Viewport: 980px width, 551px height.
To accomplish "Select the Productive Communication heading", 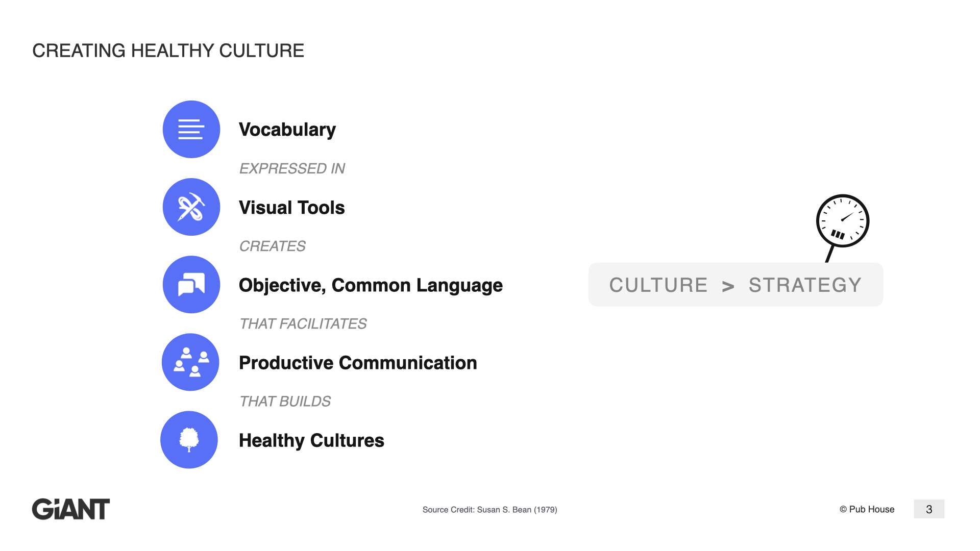I will 358,363.
